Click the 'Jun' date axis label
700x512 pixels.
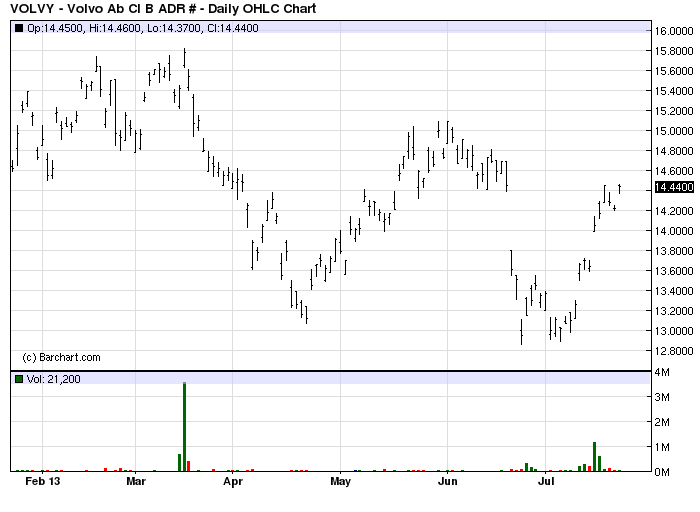tap(447, 481)
